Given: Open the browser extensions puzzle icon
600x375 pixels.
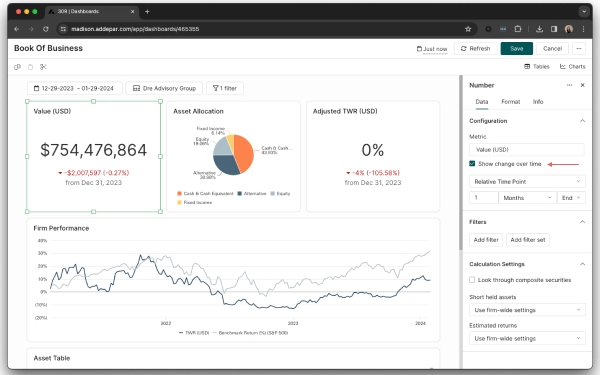Looking at the screenshot, I should pos(518,29).
